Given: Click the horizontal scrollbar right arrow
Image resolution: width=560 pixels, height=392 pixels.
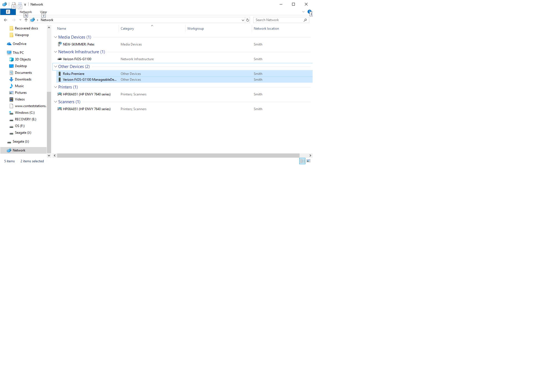Looking at the screenshot, I should pyautogui.click(x=310, y=155).
